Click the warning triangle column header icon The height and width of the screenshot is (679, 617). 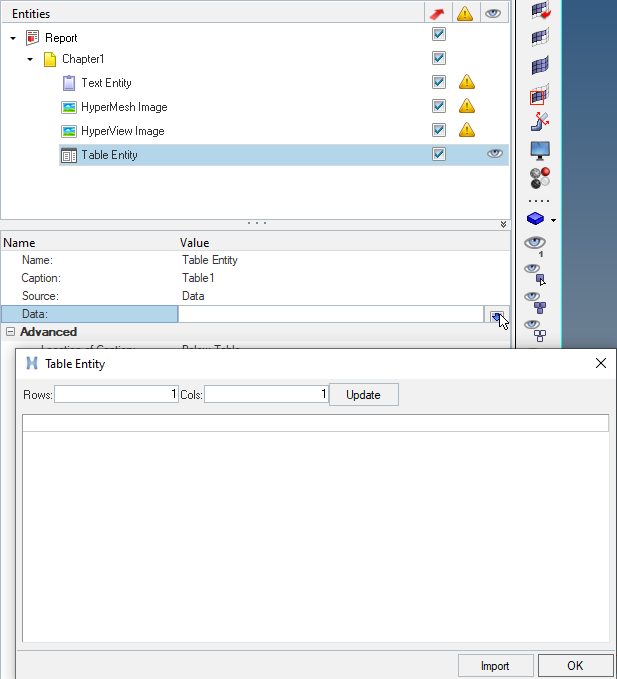click(x=465, y=13)
